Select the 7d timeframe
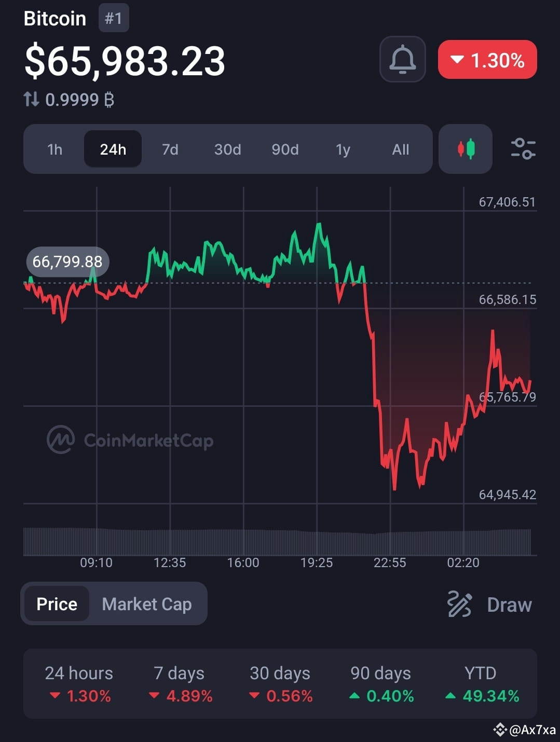The height and width of the screenshot is (742, 560). (x=170, y=149)
